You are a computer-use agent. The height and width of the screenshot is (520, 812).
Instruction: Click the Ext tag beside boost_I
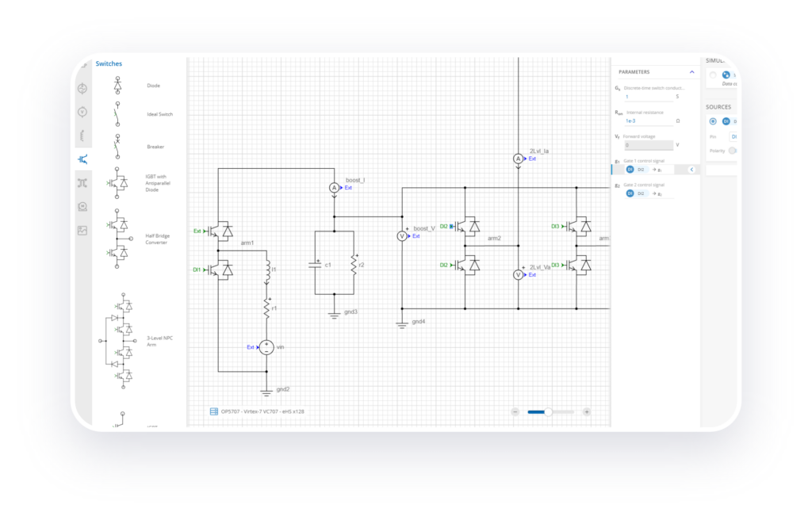(x=348, y=188)
